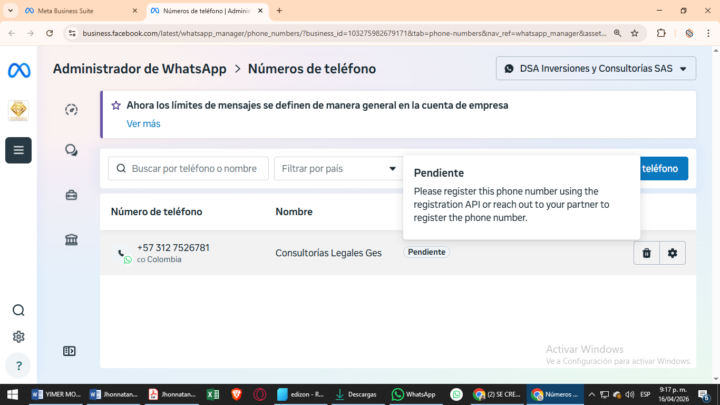Click the Pendiente status badge
Viewport: 720px width, 405px height.
coord(427,252)
